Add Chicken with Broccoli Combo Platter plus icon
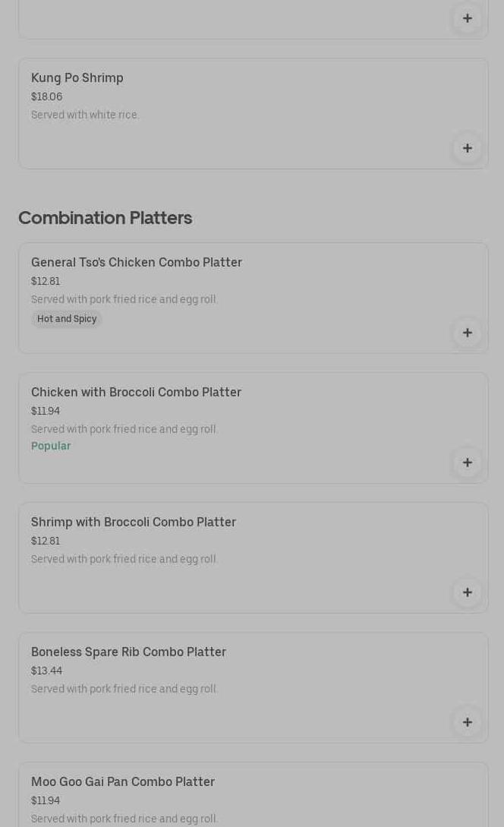This screenshot has width=504, height=827. click(467, 462)
